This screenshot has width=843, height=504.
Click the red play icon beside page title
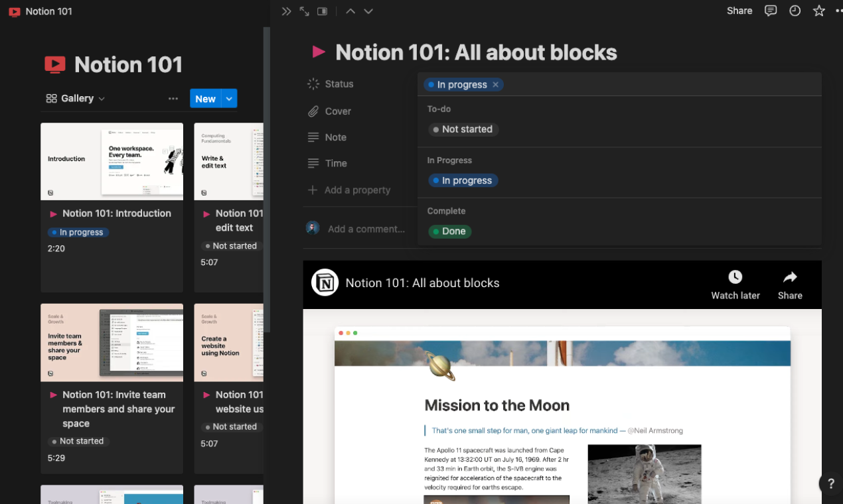[x=319, y=52]
